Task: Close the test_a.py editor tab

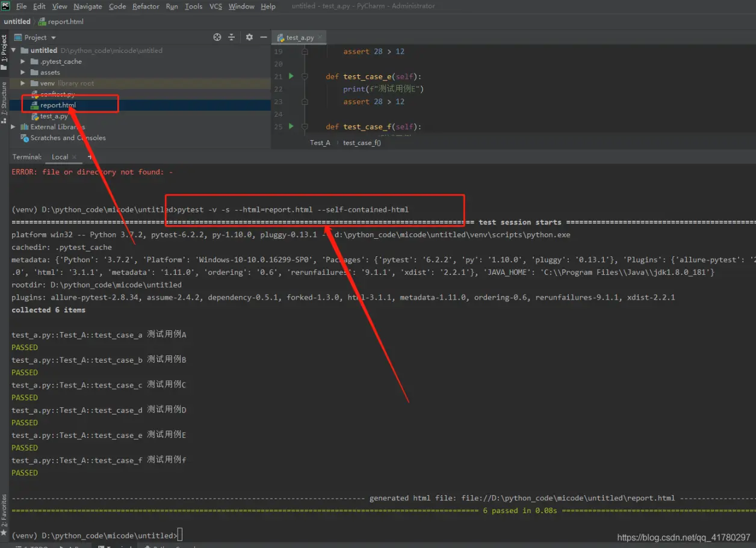Action: click(x=320, y=37)
